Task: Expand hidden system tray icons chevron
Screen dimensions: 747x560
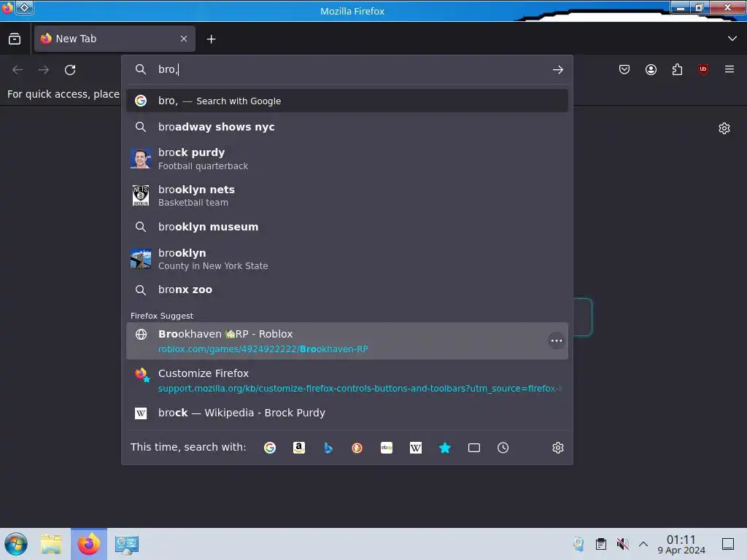Action: pos(643,544)
